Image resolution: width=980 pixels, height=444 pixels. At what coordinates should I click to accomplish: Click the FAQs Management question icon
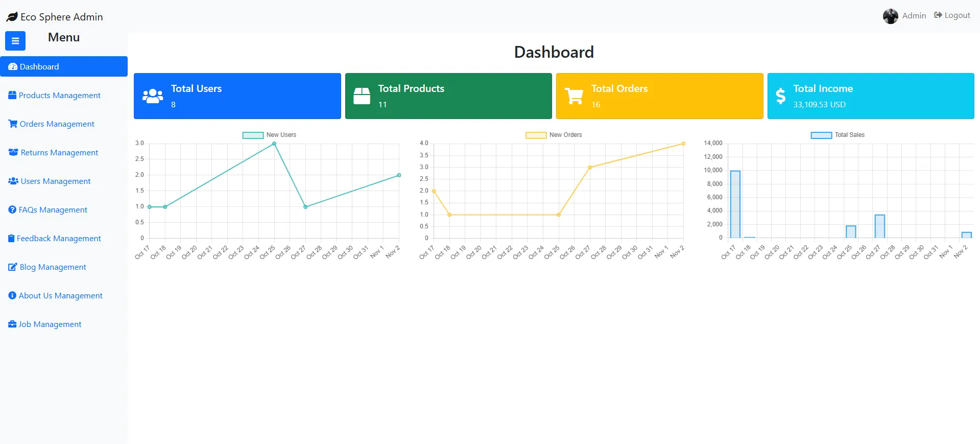[12, 209]
